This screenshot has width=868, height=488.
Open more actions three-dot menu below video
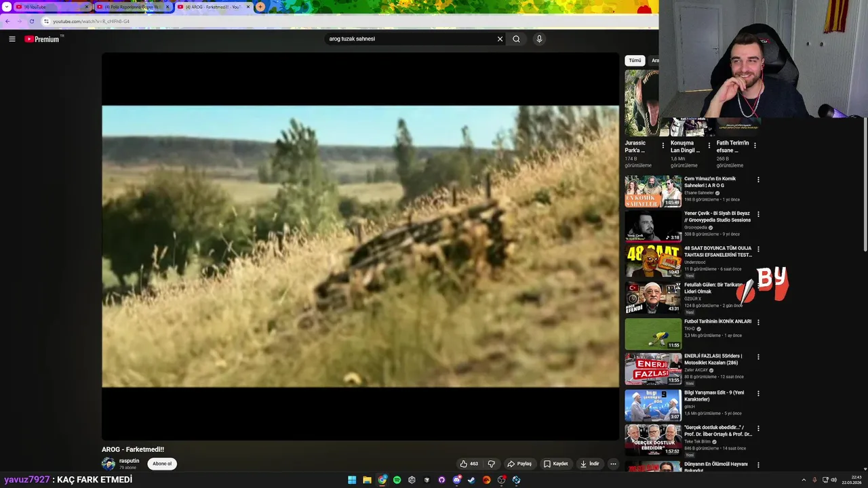[613, 464]
